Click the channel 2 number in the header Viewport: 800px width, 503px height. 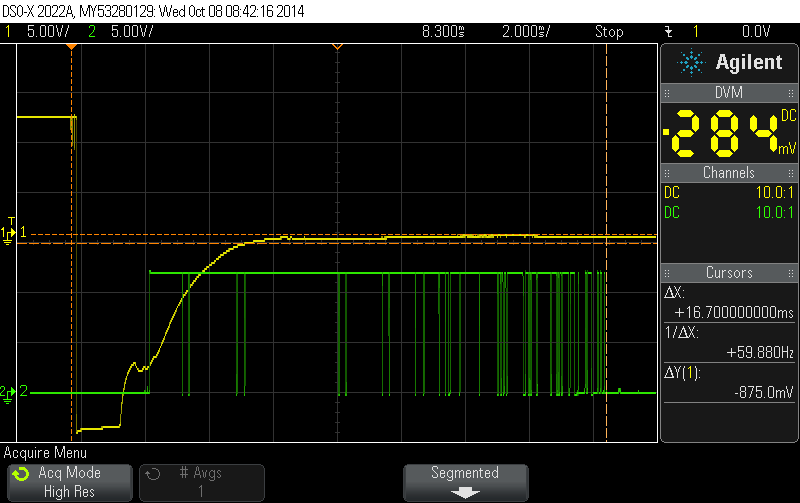(92, 32)
